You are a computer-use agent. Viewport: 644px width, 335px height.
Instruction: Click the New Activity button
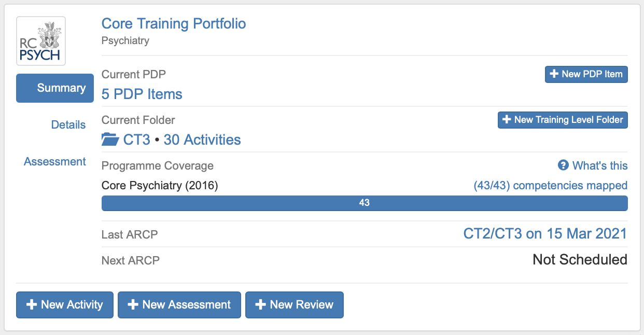tap(64, 304)
